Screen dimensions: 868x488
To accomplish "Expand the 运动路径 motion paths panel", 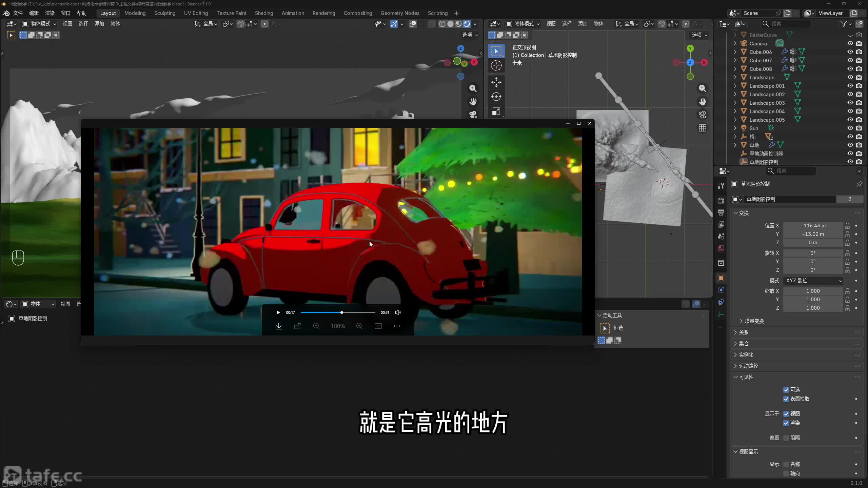I will pyautogui.click(x=748, y=366).
